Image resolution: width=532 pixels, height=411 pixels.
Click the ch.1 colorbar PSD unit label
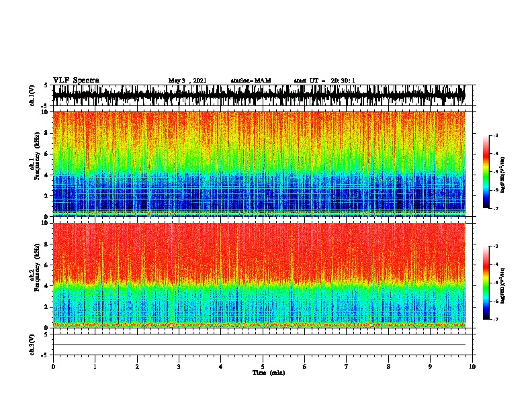click(x=503, y=175)
